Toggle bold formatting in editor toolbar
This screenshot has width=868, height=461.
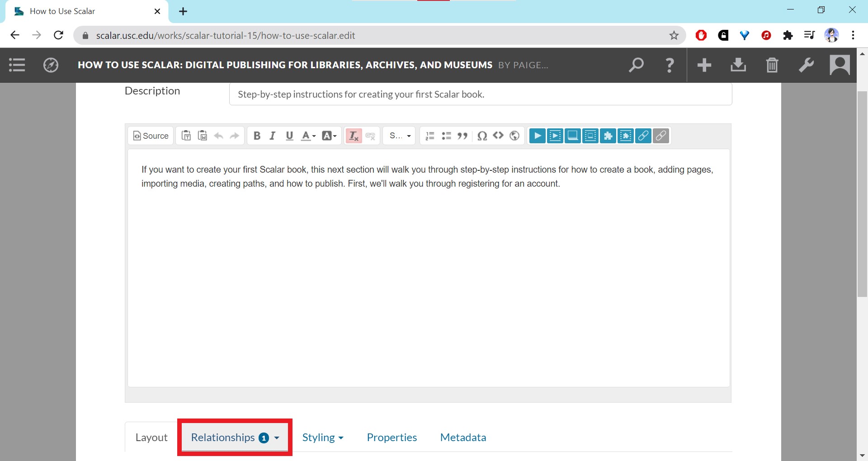pos(257,136)
